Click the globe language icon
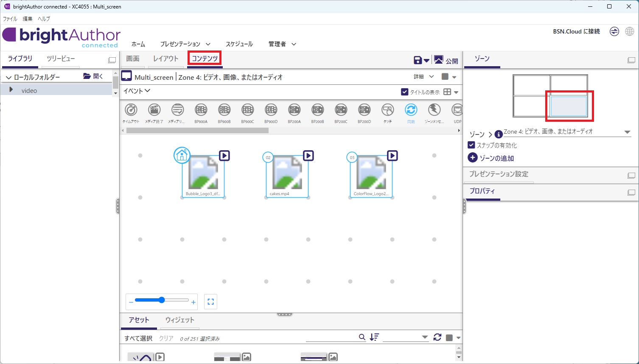 coord(630,31)
